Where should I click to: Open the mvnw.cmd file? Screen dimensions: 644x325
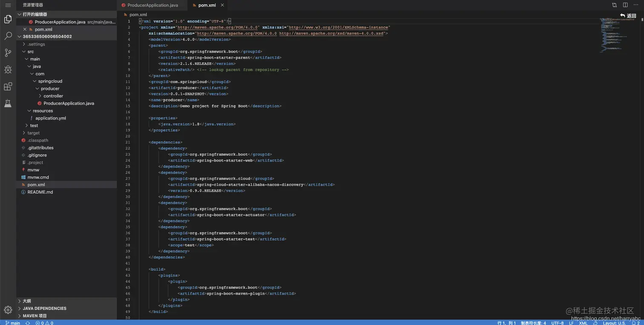click(x=66, y=177)
